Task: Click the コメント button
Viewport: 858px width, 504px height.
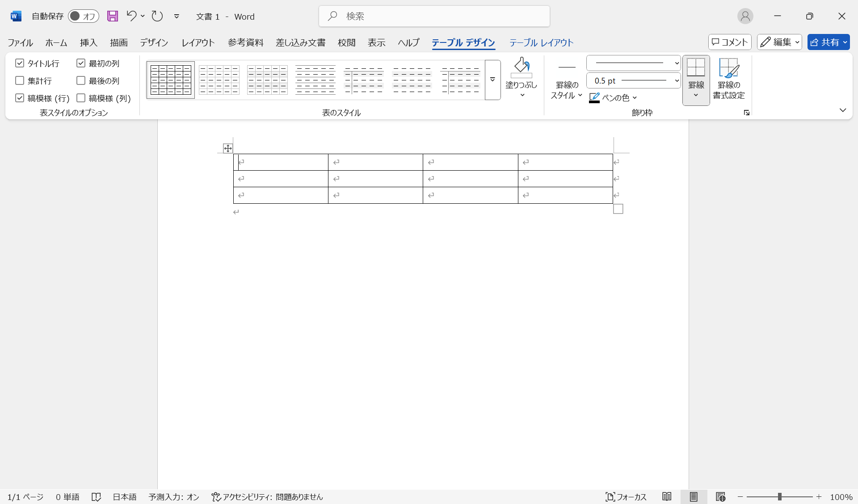Action: pyautogui.click(x=729, y=42)
